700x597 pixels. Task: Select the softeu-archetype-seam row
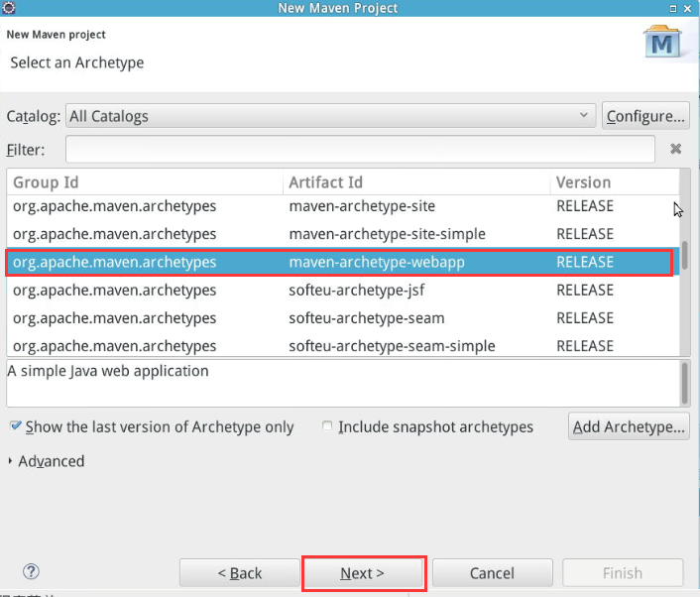(343, 318)
